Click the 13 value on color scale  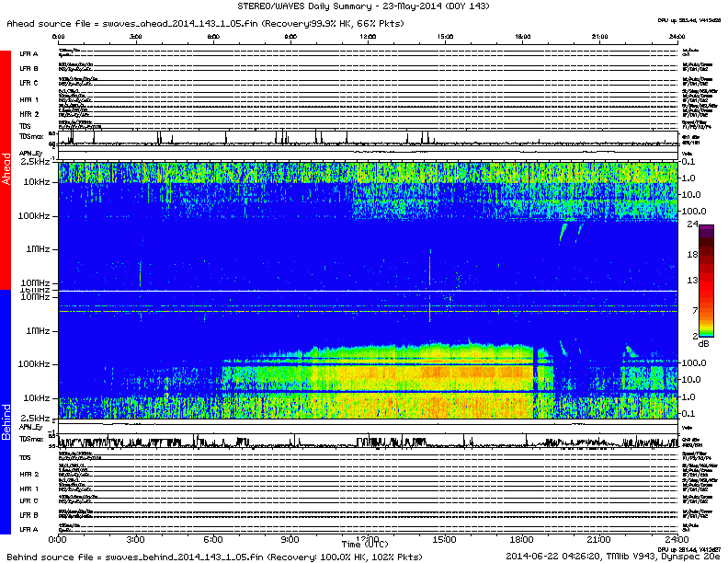click(692, 280)
